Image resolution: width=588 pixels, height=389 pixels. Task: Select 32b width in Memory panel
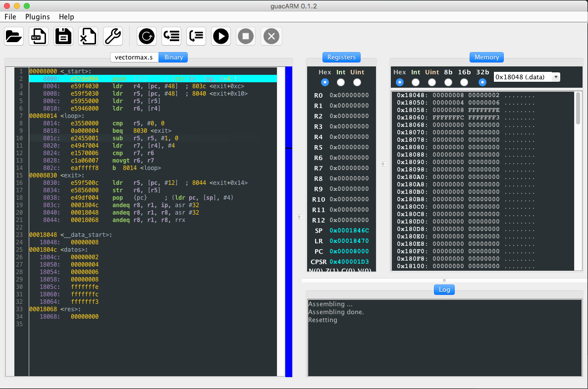(x=482, y=82)
